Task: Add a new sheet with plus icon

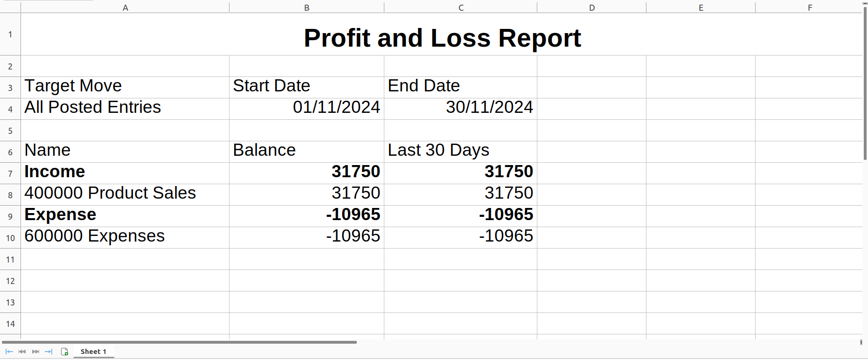Action: tap(65, 352)
